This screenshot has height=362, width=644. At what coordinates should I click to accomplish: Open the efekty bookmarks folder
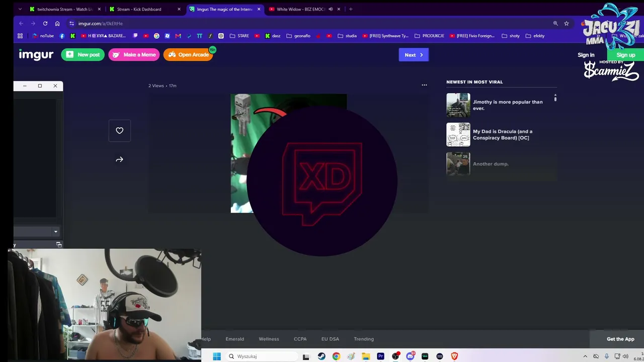tap(535, 36)
